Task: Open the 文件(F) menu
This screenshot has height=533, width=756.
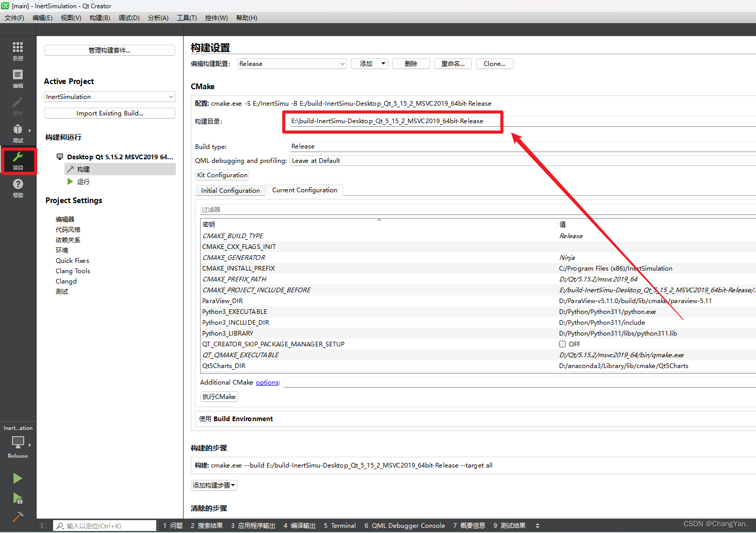Action: point(14,18)
